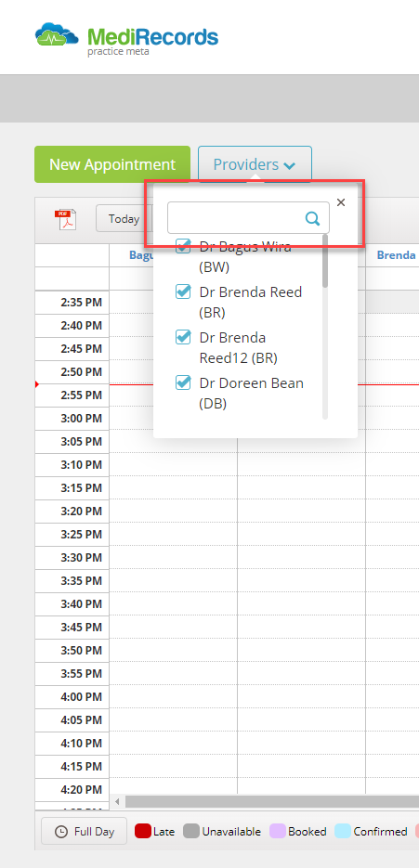This screenshot has width=419, height=868.
Task: Click the magnifier search icon in the providers popup
Action: coord(312,218)
